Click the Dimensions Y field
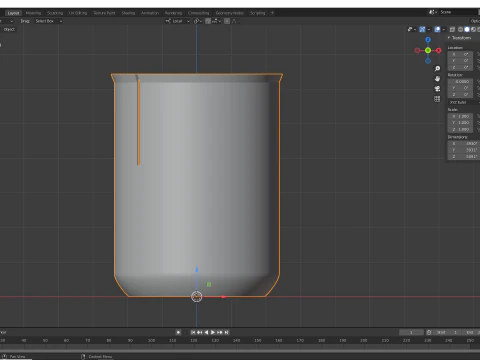The width and height of the screenshot is (480, 360). point(464,150)
